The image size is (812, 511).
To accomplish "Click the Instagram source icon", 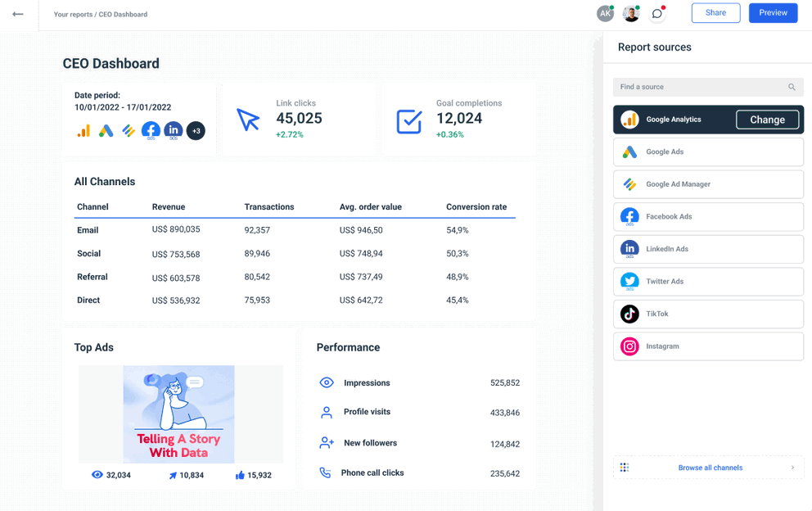I will click(629, 346).
